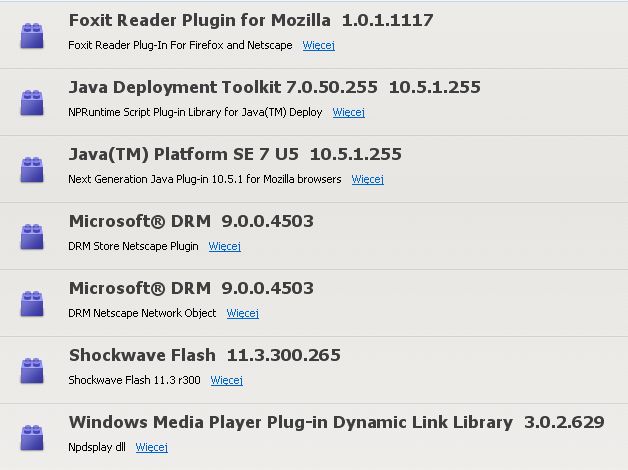Click the Java(TM) Platform SE 7 U5 icon
This screenshot has height=470, width=628.
click(x=32, y=169)
